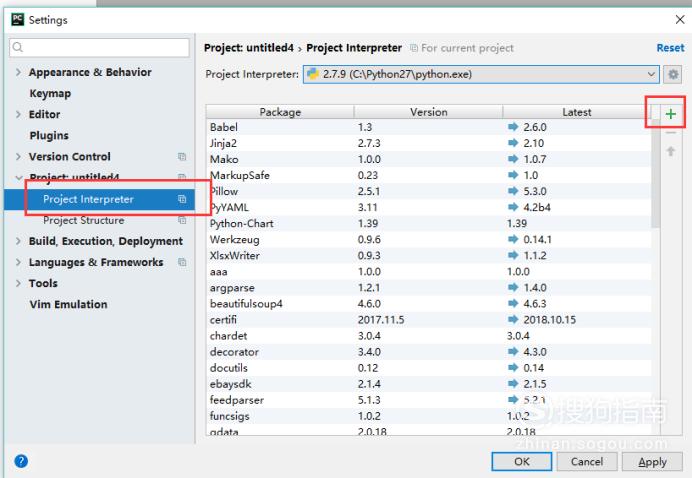This screenshot has height=478, width=692.
Task: Select the aaa package row
Action: click(429, 271)
